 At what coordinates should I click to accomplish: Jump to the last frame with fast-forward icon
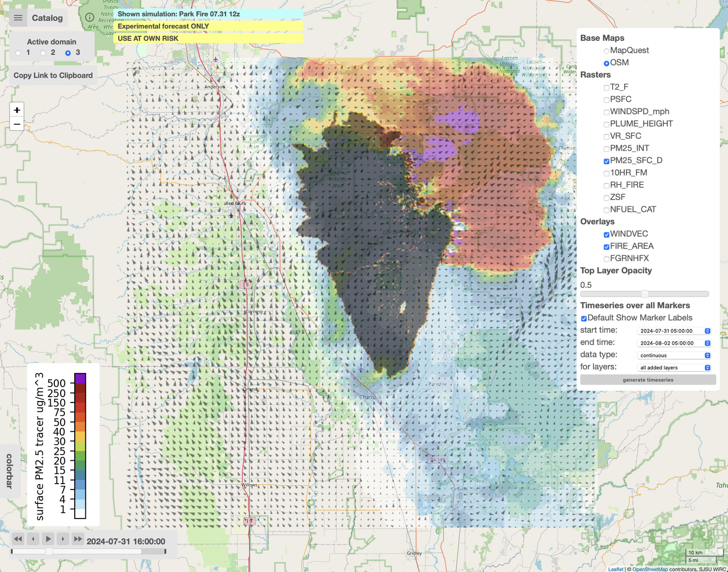[x=78, y=538]
